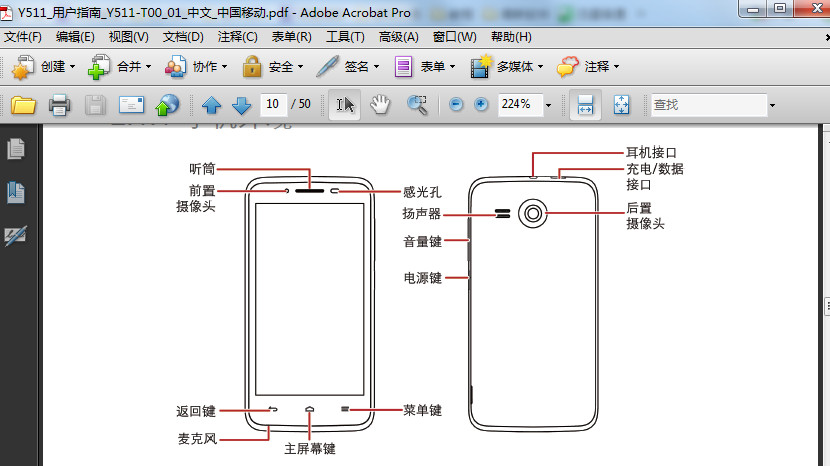Viewport: 830px width, 466px height.
Task: Expand the zoom percentage dropdown arrow
Action: point(549,105)
